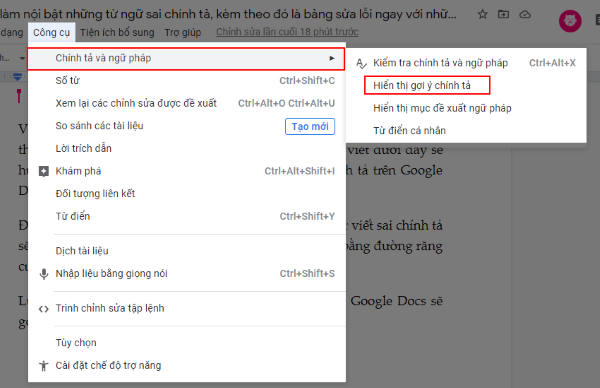Image resolution: width=600 pixels, height=388 pixels.
Task: Choose Khám phá menu entry
Action: point(187,171)
